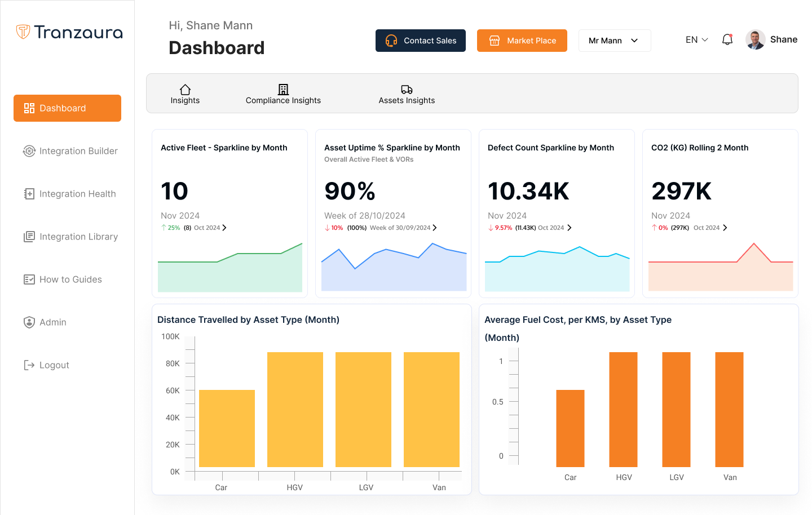View the How to Guides section

[x=29, y=279]
